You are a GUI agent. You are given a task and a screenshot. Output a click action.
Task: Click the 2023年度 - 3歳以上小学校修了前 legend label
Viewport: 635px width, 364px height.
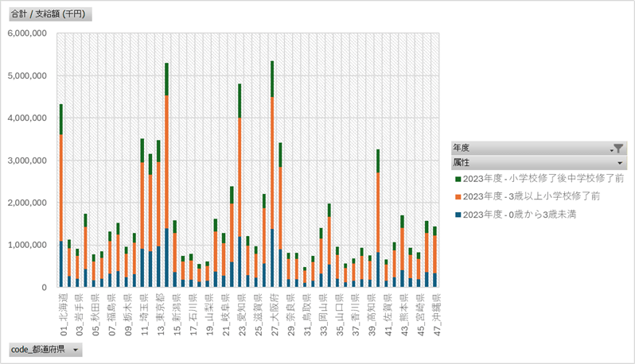(532, 196)
